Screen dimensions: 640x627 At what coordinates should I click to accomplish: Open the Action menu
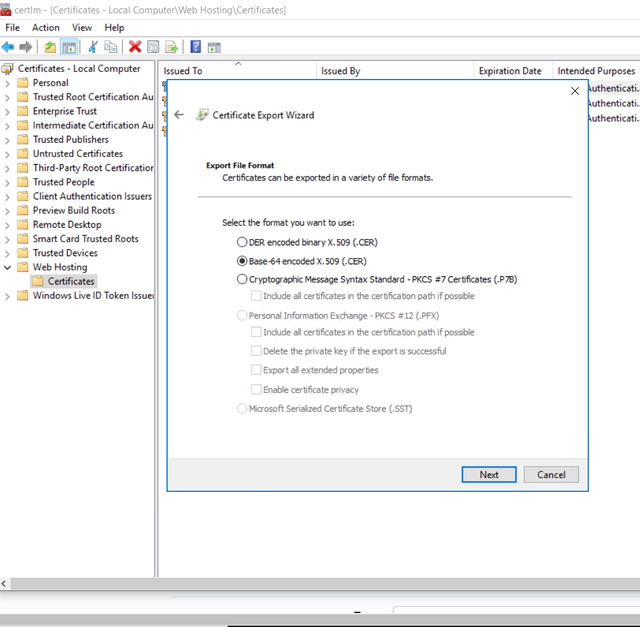pyautogui.click(x=46, y=27)
